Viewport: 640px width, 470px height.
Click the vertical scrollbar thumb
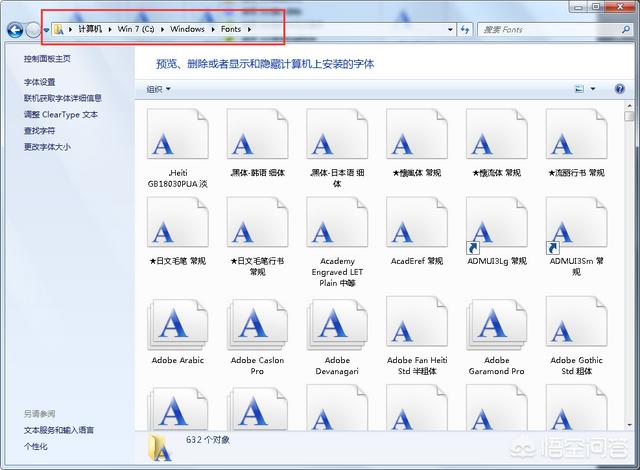click(x=629, y=116)
